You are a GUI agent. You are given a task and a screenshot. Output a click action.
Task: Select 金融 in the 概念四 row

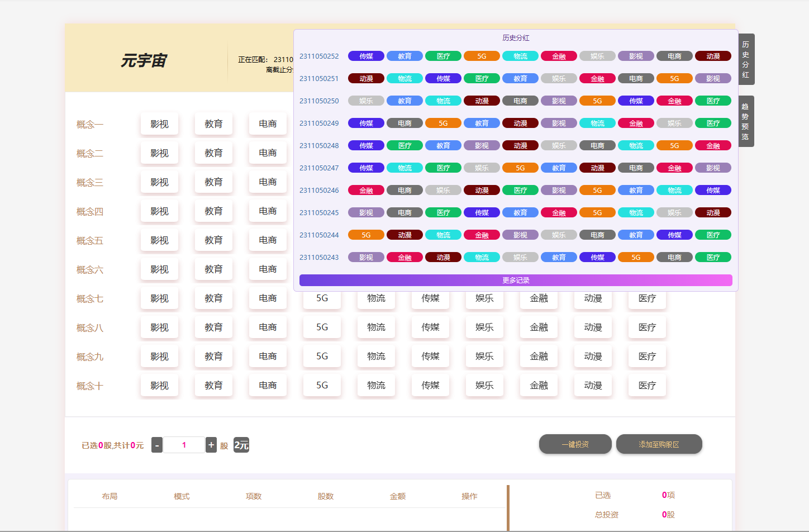coord(539,211)
